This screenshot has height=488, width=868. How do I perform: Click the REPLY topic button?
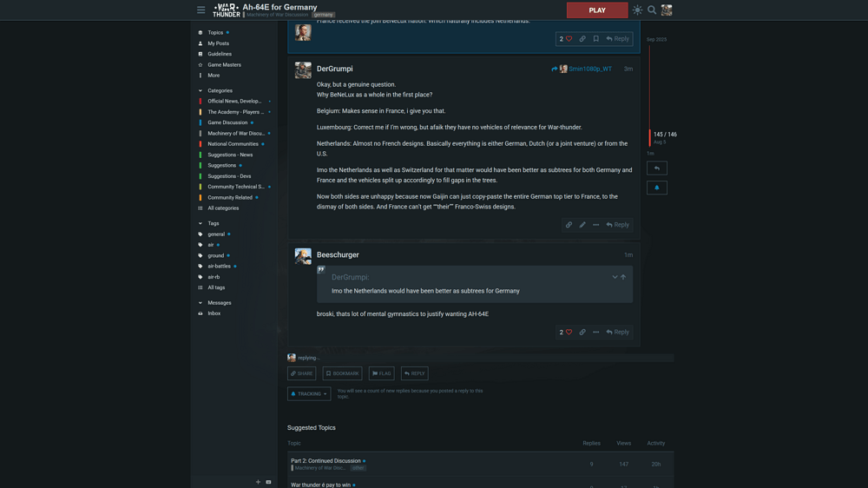pyautogui.click(x=415, y=373)
